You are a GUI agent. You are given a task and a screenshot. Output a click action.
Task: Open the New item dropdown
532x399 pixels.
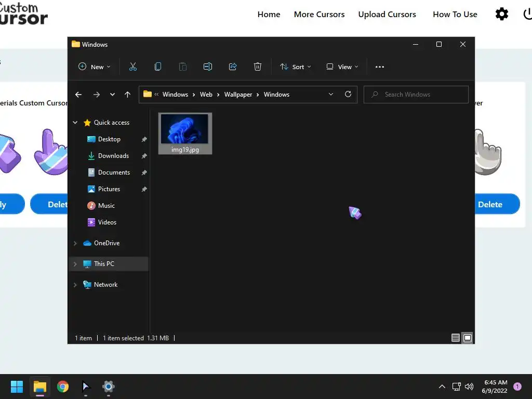tap(95, 67)
